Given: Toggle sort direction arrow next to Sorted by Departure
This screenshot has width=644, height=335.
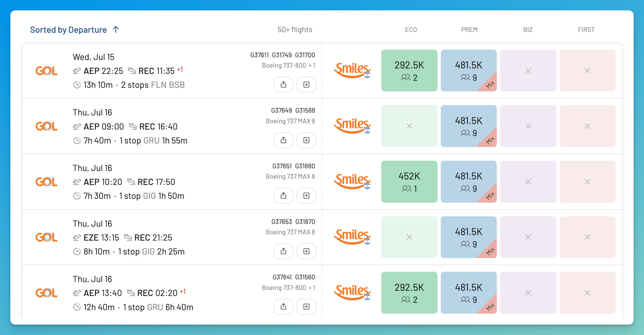Looking at the screenshot, I should click(x=116, y=29).
